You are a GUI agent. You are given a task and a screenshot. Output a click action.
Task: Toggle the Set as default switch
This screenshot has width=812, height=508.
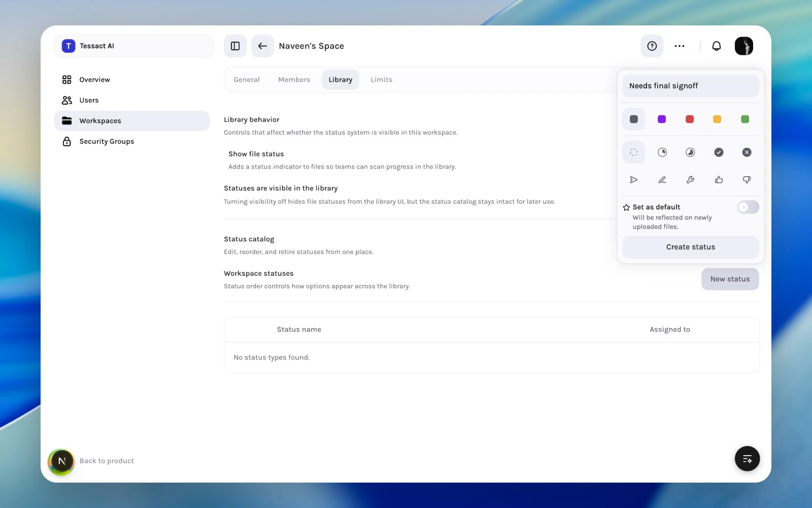point(748,207)
